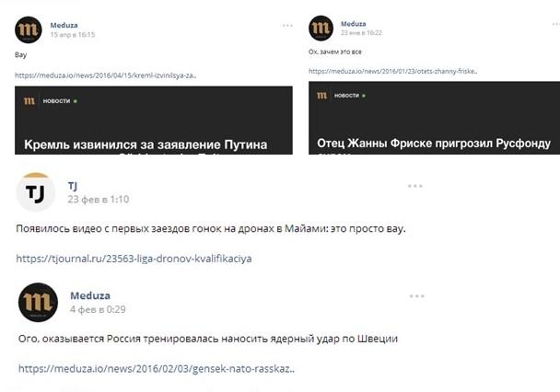560x392 pixels.
Task: Open the Кремль извинился article preview card
Action: [x=154, y=121]
